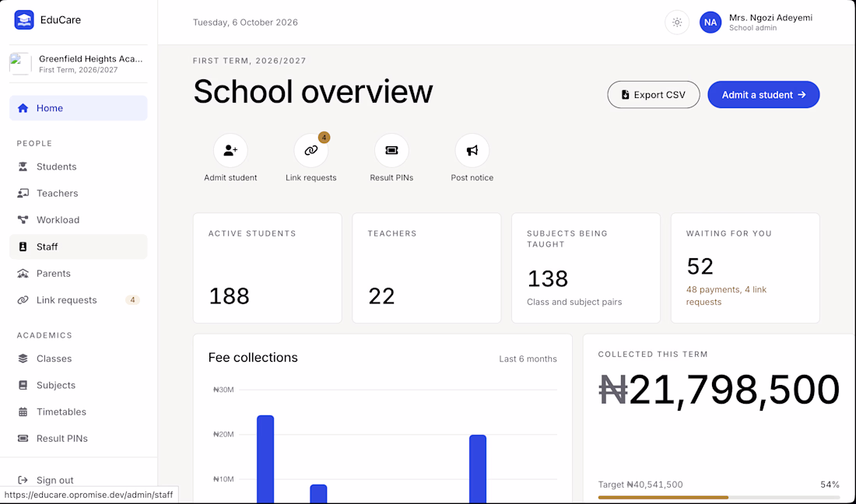This screenshot has width=856, height=504.
Task: Click the Subjects Being Taught card
Action: tap(586, 268)
